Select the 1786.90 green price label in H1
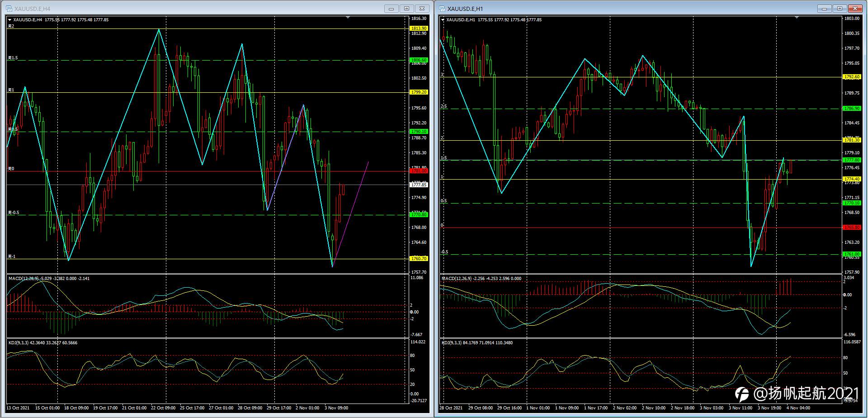 click(x=852, y=109)
